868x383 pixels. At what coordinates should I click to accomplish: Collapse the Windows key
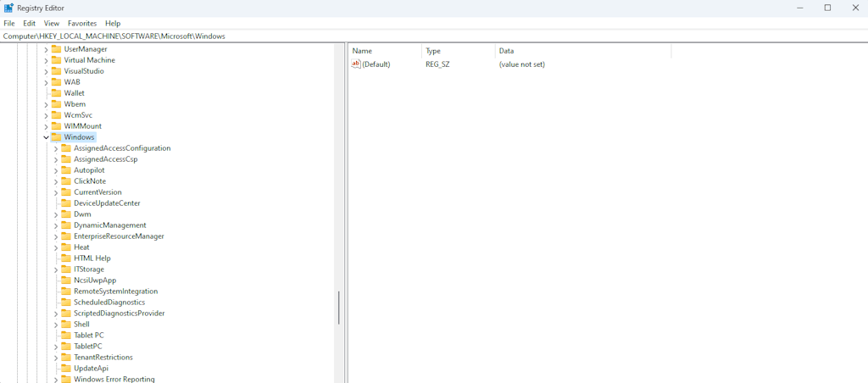[46, 137]
